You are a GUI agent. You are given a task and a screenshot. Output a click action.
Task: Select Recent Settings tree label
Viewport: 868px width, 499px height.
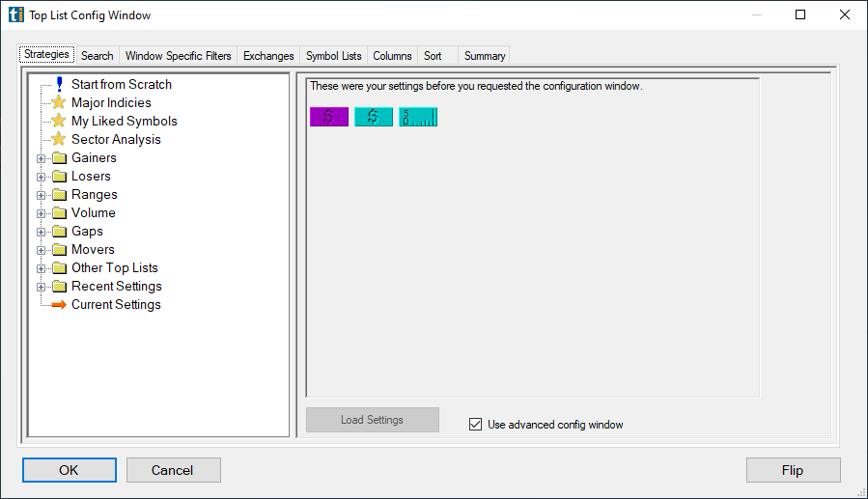(117, 286)
